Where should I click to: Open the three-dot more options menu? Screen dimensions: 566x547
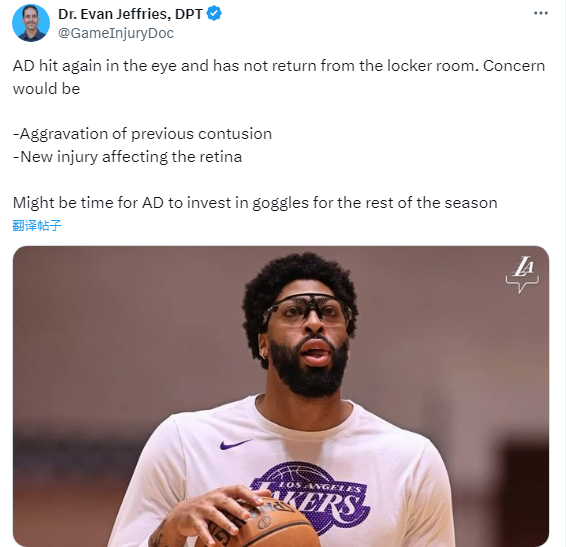pyautogui.click(x=541, y=13)
